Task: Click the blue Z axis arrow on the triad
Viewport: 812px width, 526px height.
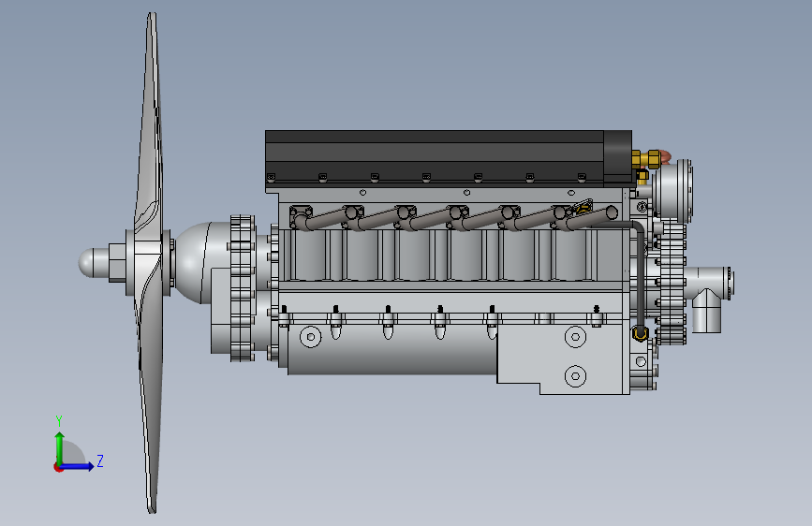Action: coord(78,466)
